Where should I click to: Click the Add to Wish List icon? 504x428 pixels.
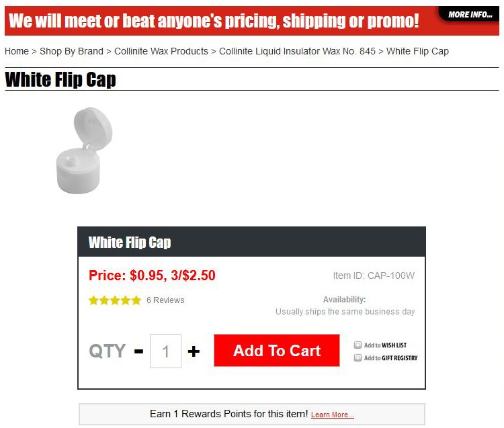coord(358,345)
